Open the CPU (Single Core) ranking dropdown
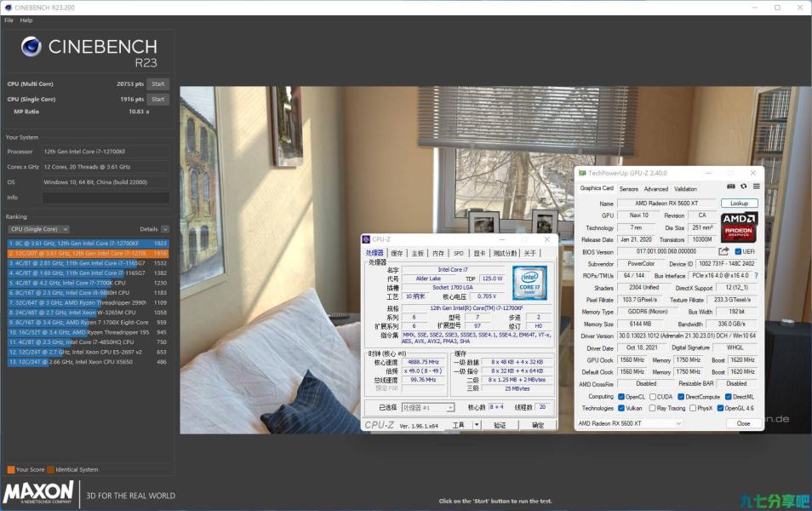This screenshot has width=812, height=511. coord(38,229)
